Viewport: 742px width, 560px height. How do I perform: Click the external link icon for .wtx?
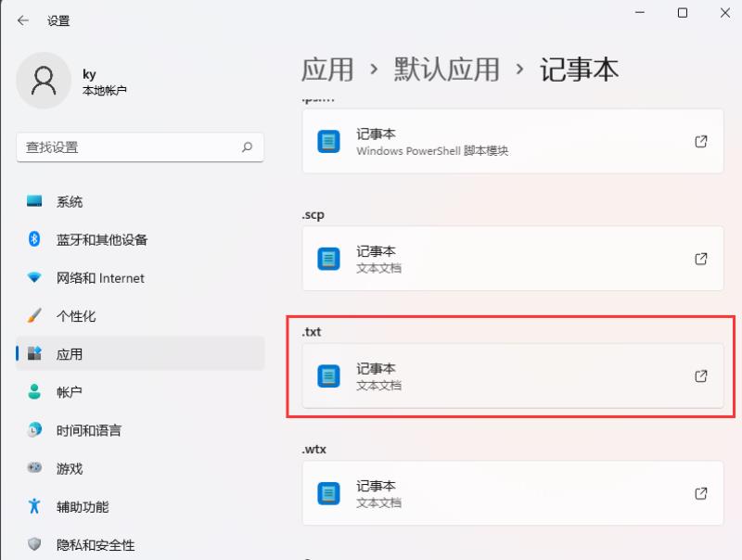coord(701,493)
